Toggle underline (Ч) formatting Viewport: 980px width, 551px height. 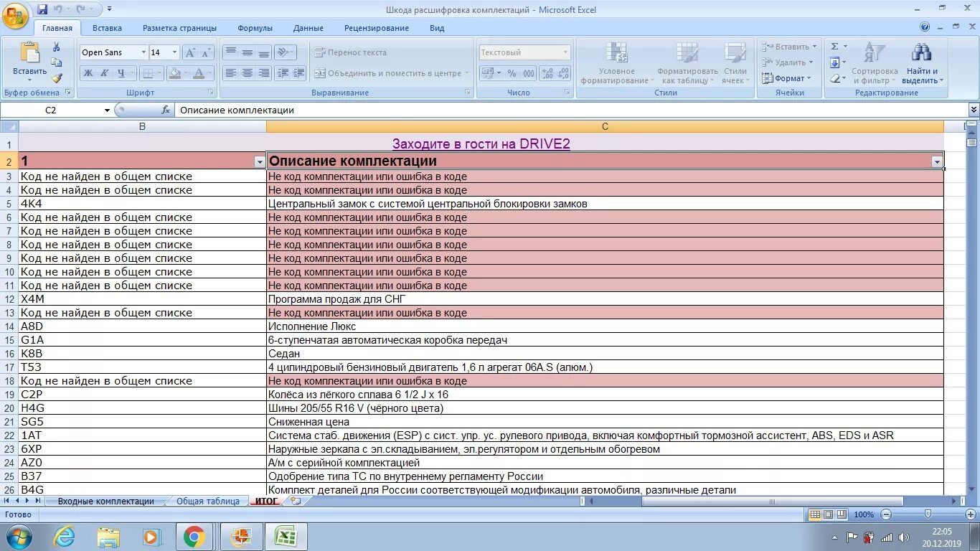pos(121,73)
